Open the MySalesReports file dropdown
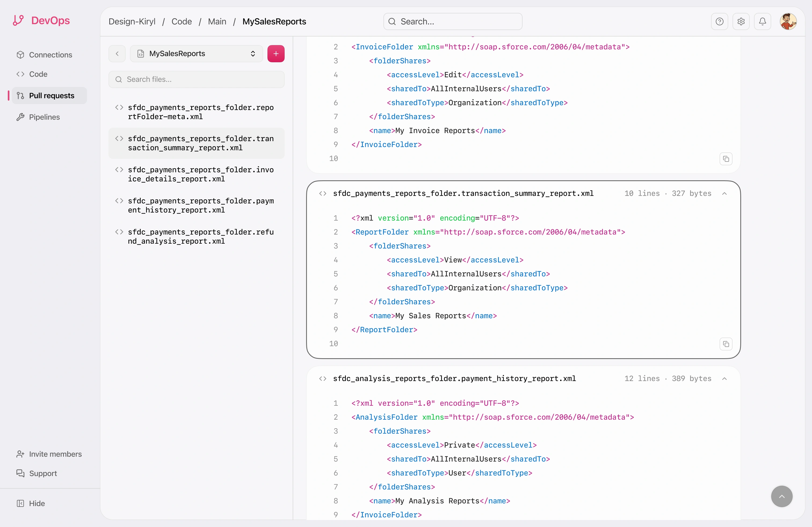 pos(196,53)
